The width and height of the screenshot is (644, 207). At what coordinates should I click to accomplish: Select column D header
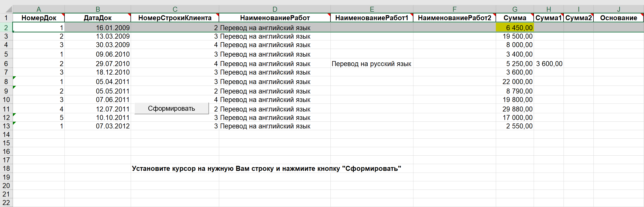(x=275, y=9)
